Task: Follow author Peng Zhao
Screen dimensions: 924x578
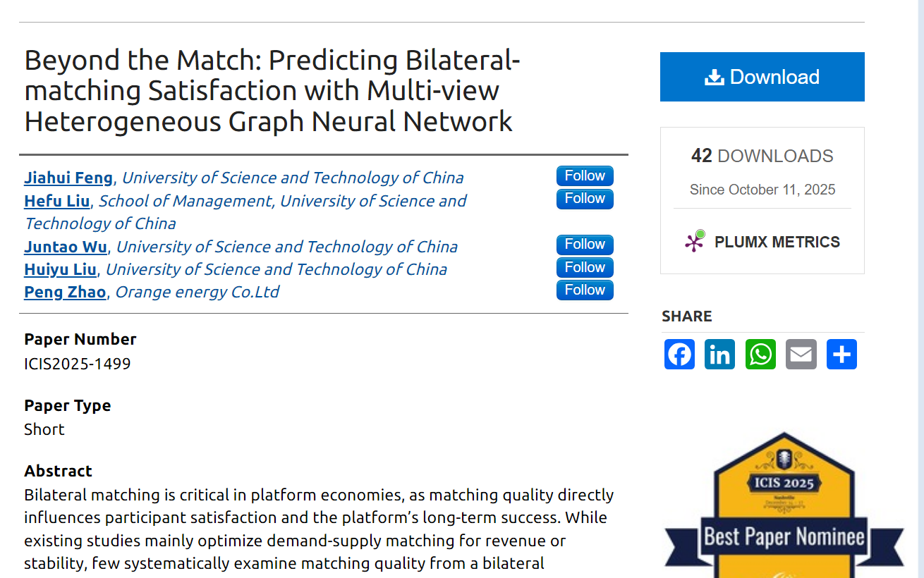Action: point(585,290)
